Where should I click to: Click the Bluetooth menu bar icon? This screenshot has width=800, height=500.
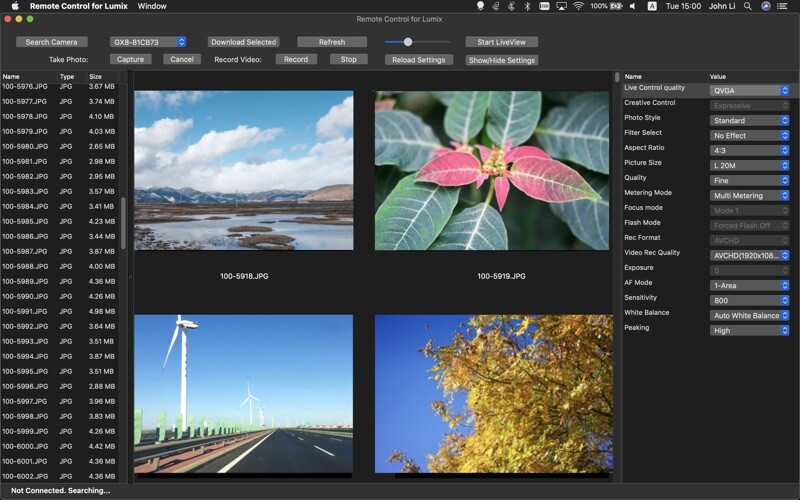528,6
